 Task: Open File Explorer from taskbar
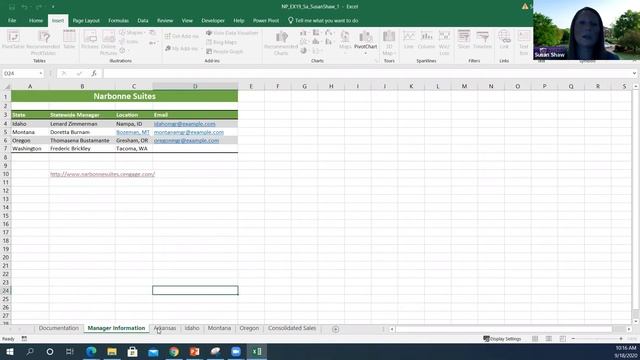point(112,351)
